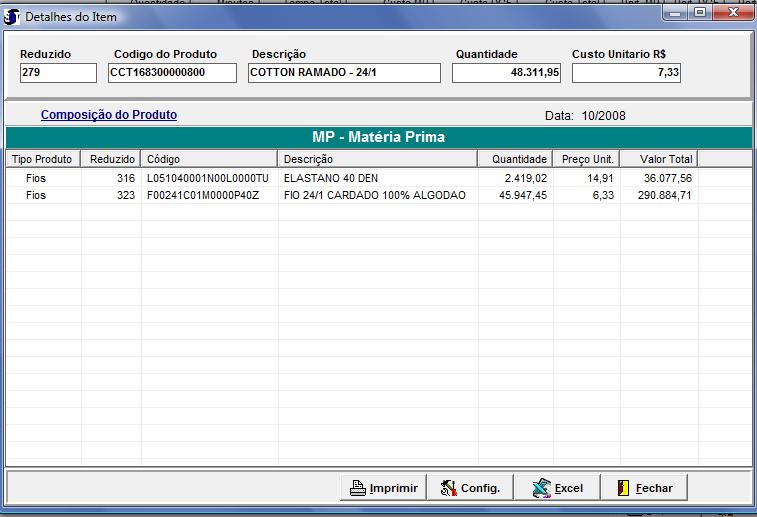Click the Fechar door icon
This screenshot has height=517, width=757.
coord(622,488)
